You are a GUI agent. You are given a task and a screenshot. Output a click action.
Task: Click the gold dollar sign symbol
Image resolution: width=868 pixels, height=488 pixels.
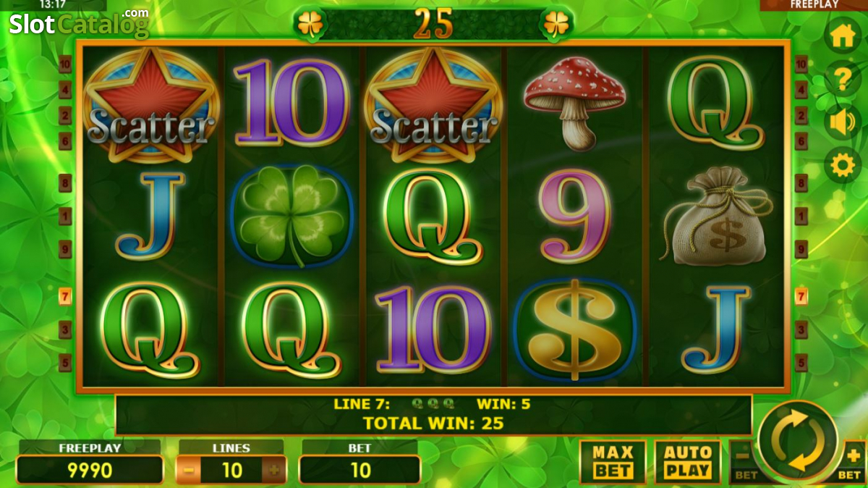(574, 329)
